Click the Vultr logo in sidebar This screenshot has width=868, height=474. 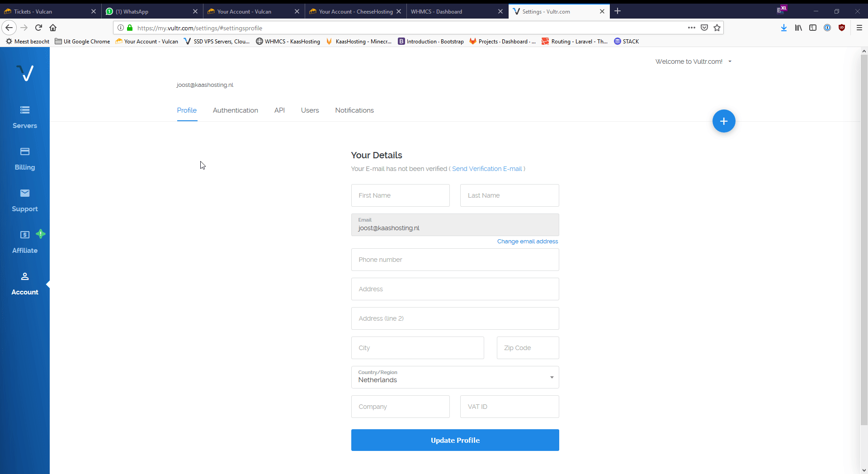25,73
